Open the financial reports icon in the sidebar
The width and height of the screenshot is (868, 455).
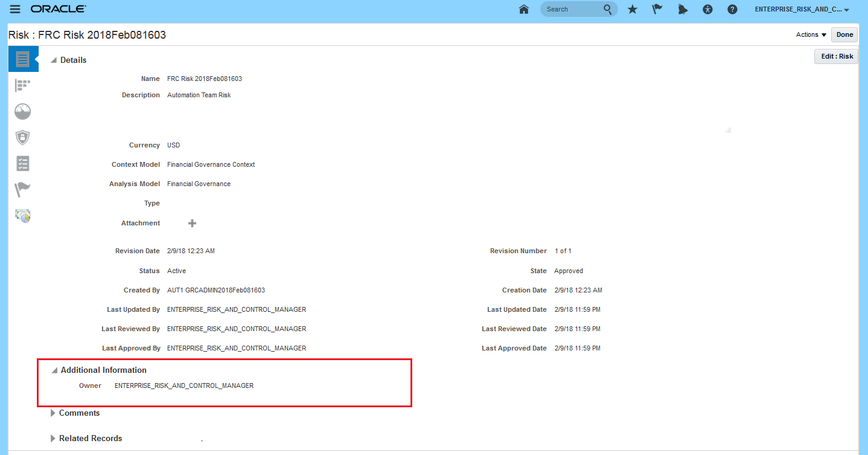pos(22,215)
